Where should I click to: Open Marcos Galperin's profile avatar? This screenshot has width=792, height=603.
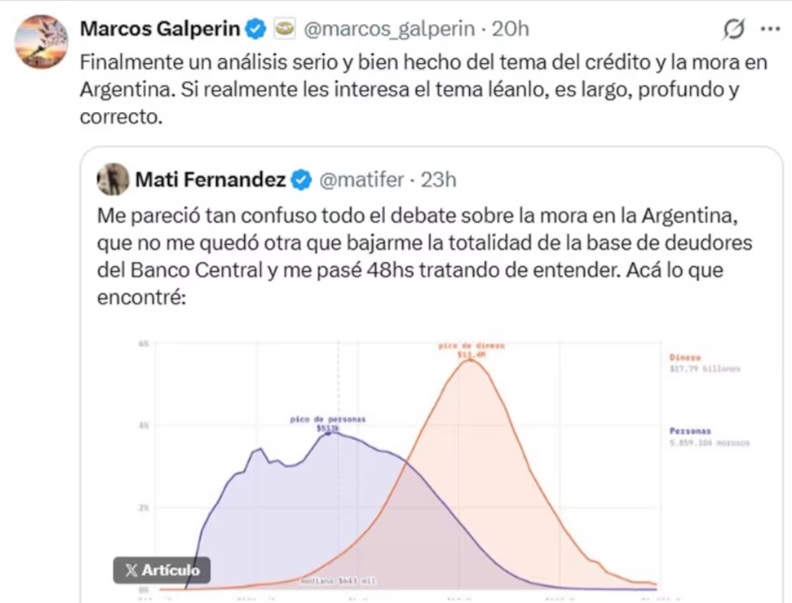41,42
